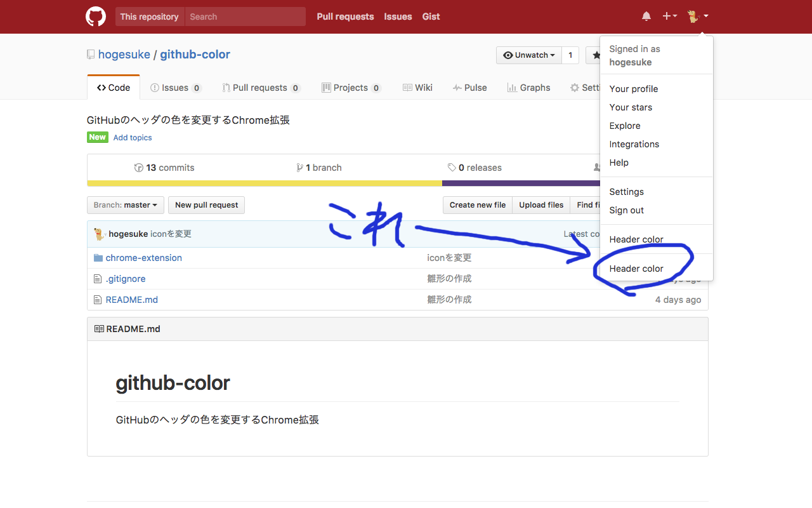Switch to the Pull requests repository tab
The height and width of the screenshot is (508, 812).
click(x=261, y=88)
